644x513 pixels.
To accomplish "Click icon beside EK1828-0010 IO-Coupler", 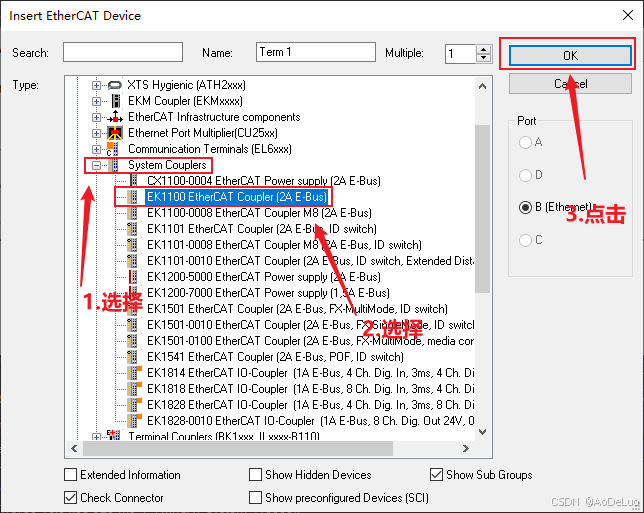I will pyautogui.click(x=134, y=421).
